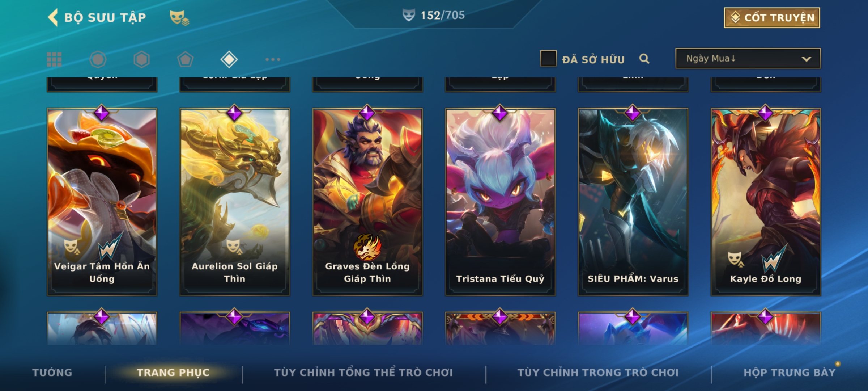Enable the Đã Sở Hữu checkbox
Viewport: 868px width, 391px height.
(x=548, y=59)
